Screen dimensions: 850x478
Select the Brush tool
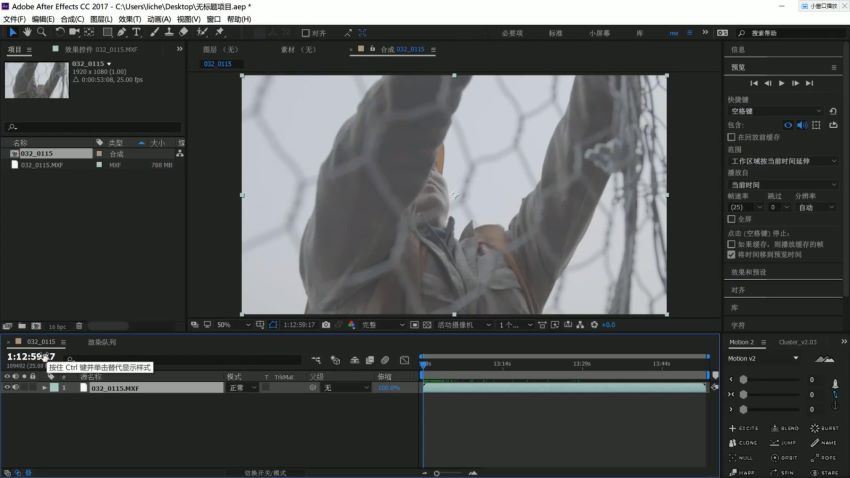tap(154, 32)
